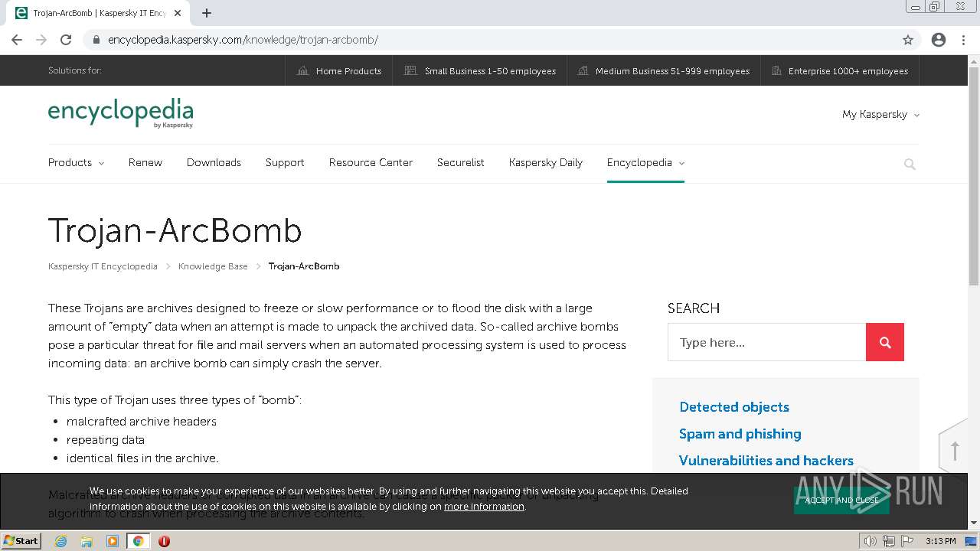Go to Knowledge Base breadcrumb

point(213,266)
